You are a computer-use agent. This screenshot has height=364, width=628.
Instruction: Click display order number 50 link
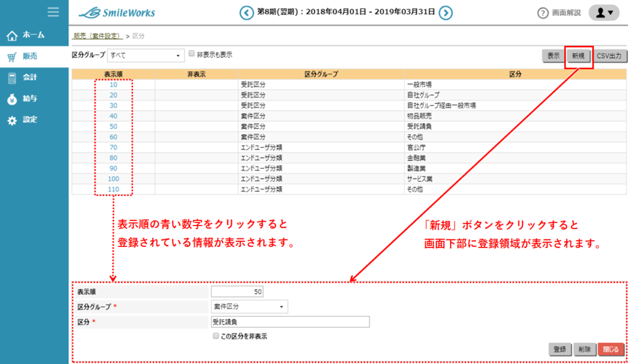(x=113, y=126)
